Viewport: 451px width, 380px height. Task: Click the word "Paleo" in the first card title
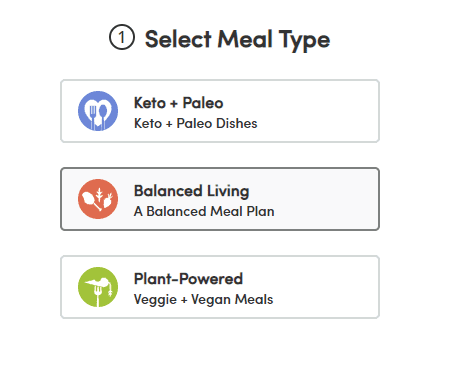pyautogui.click(x=203, y=103)
